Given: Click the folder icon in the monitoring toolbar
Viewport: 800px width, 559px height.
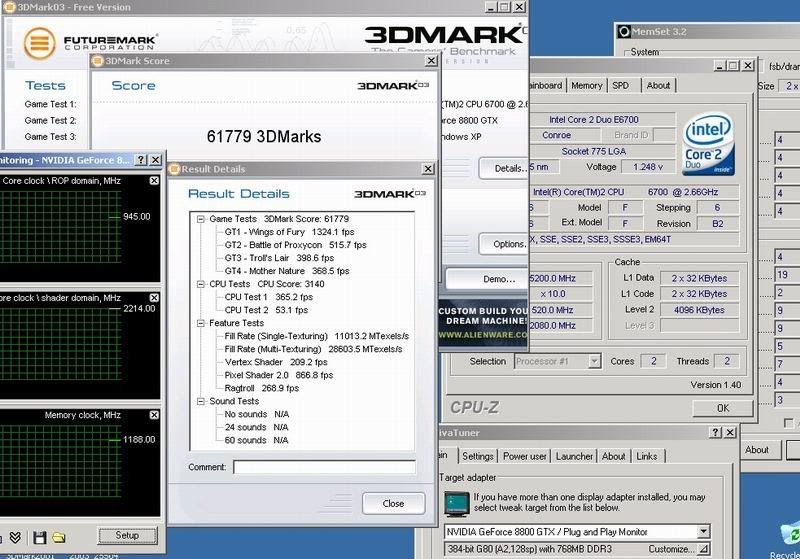Looking at the screenshot, I should [58, 538].
